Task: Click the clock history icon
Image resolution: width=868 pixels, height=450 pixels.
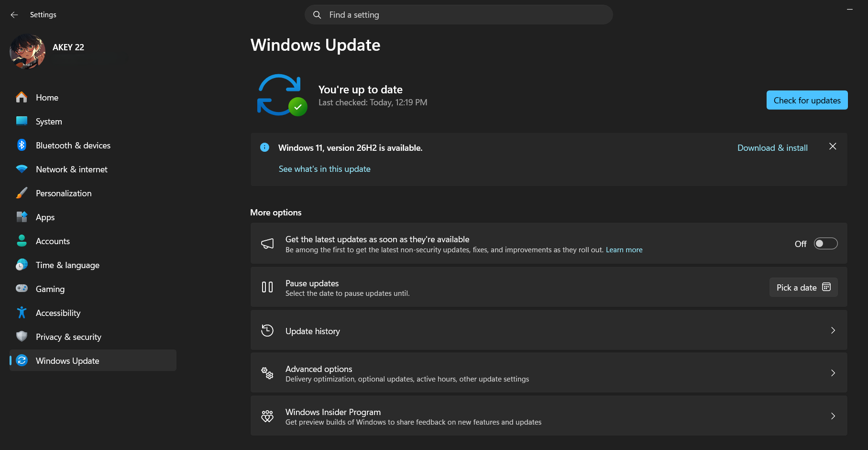Action: pos(267,330)
